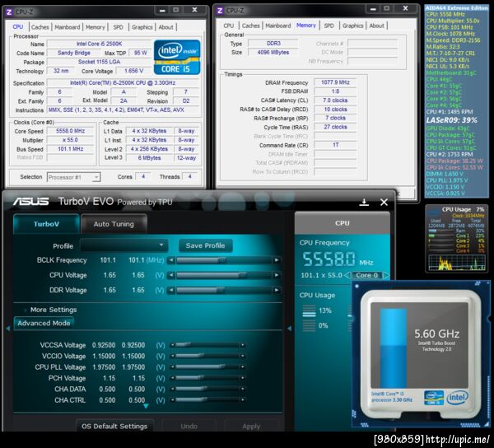Decrease VCCIO Voltage with the left arrow
This screenshot has width=494, height=448.
tap(172, 356)
